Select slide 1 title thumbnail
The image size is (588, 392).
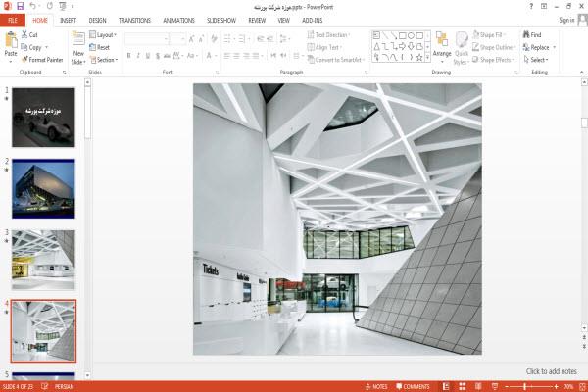pos(43,118)
